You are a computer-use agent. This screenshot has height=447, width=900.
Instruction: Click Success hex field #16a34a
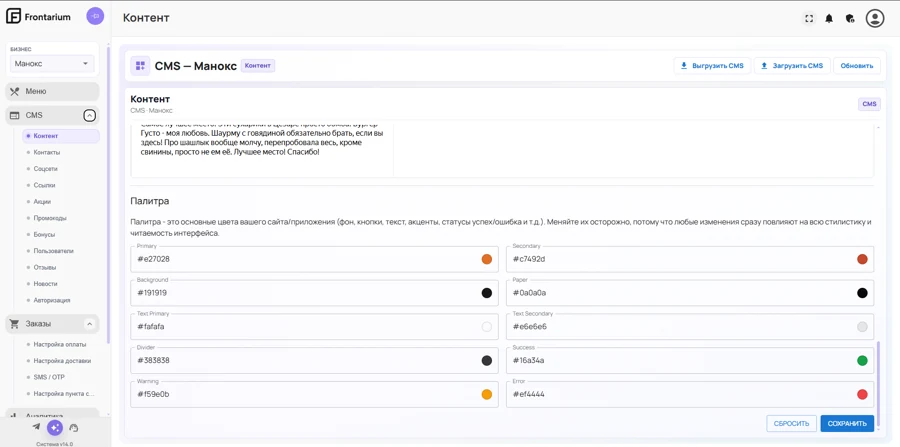pos(690,361)
